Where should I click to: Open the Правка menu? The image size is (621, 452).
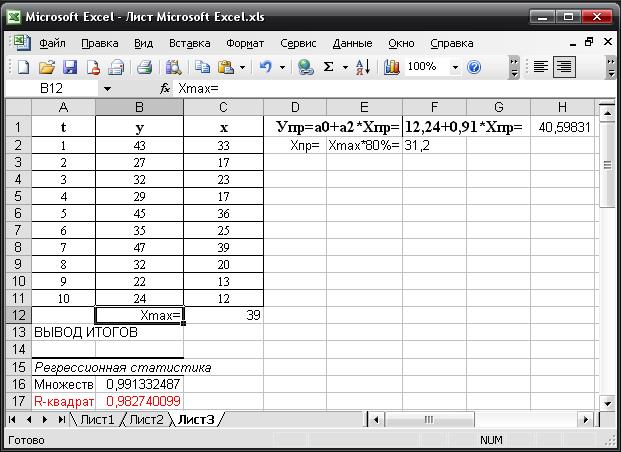point(100,43)
